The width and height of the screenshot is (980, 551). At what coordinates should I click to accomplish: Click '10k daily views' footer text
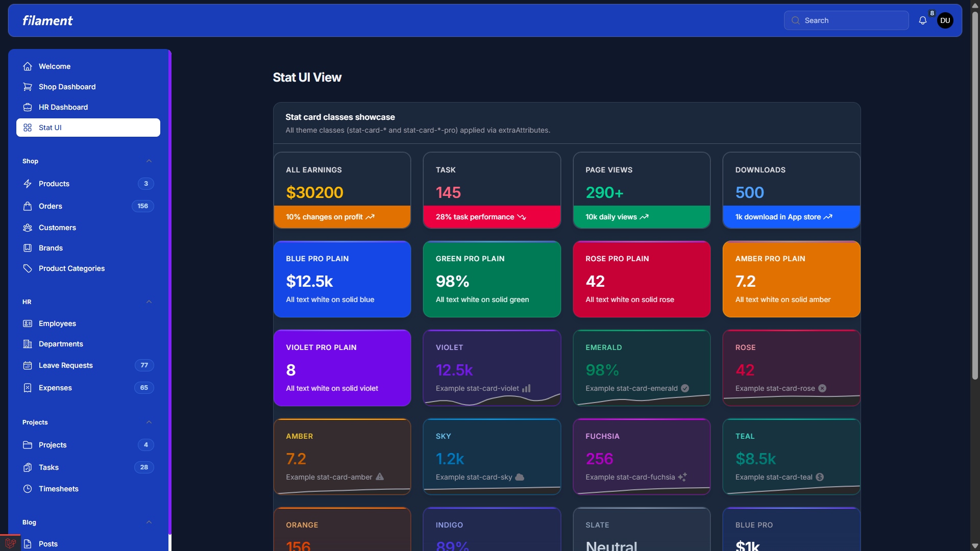click(x=611, y=217)
